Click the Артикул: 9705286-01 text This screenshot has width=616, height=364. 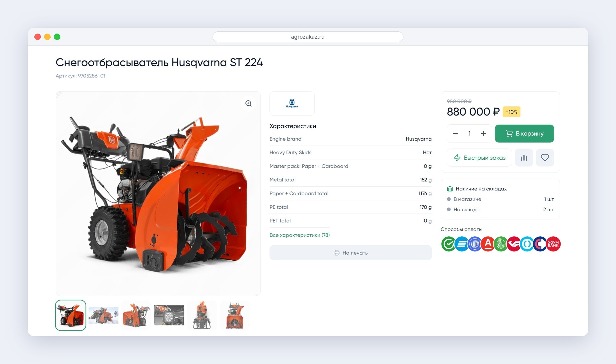pos(81,76)
